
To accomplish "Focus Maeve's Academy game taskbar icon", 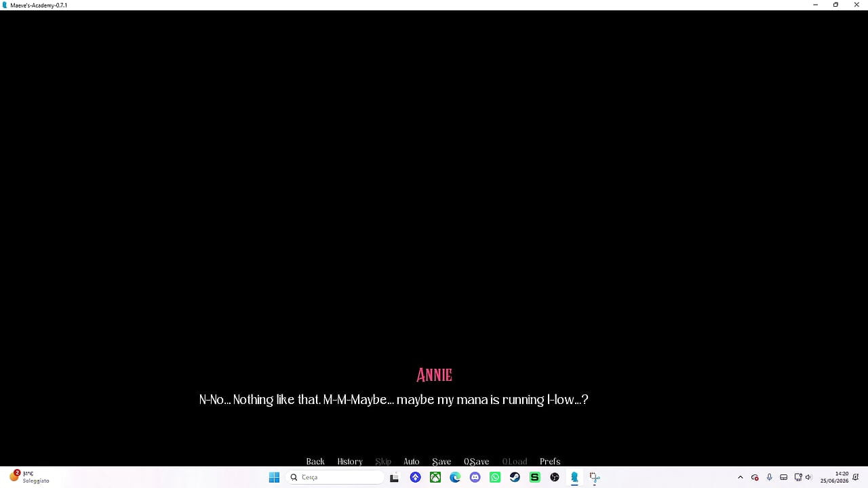I will 574,477.
